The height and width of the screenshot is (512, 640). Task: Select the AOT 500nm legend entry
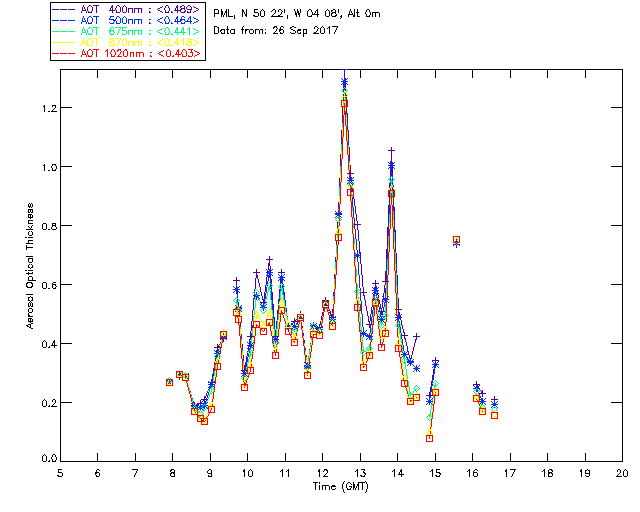126,20
